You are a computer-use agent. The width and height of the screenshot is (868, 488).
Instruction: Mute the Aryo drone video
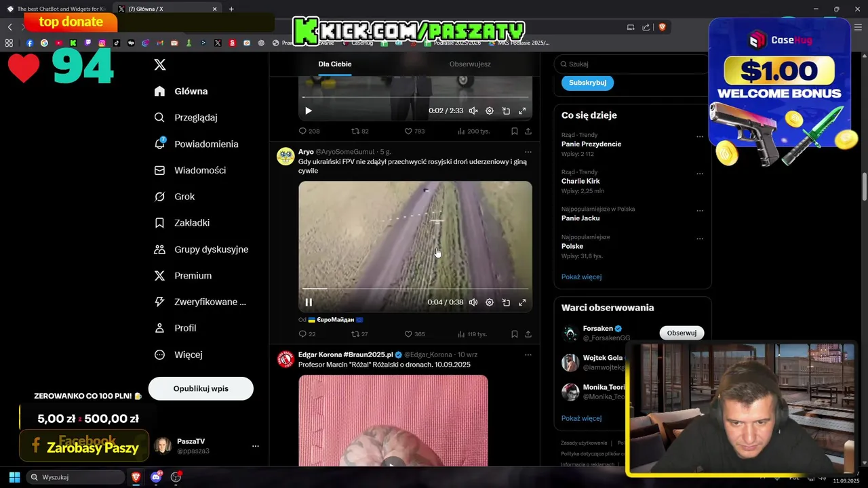(473, 302)
